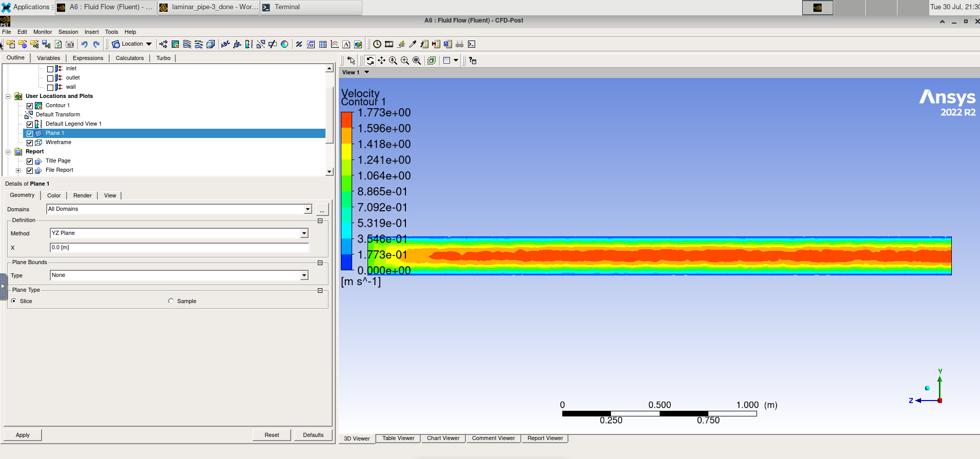Open the Domains combo box
The height and width of the screenshot is (459, 980).
179,209
